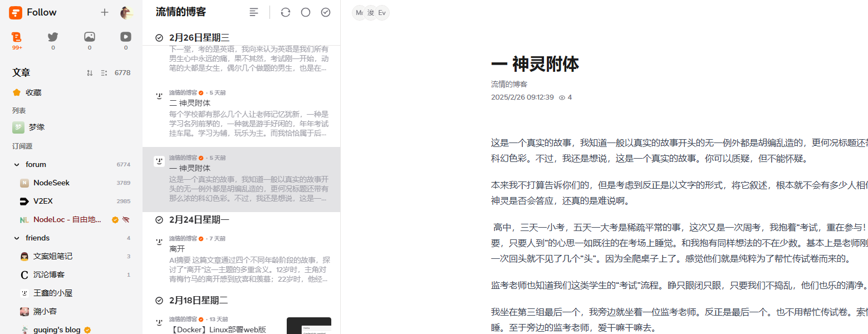Open the videos view icon

[126, 37]
